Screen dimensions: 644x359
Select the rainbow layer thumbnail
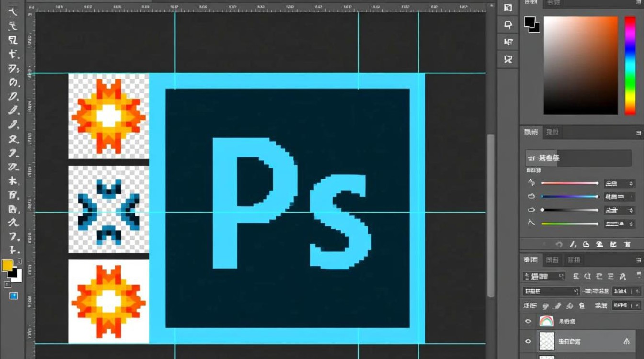(547, 321)
